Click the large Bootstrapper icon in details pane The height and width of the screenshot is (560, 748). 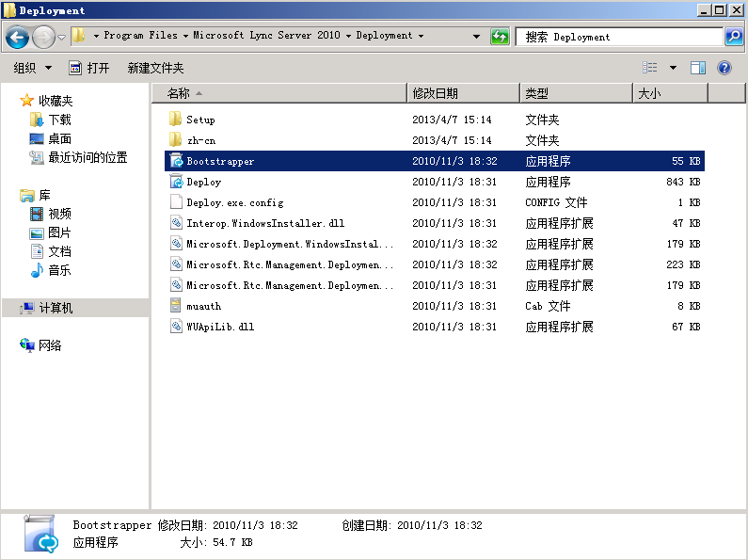click(x=41, y=534)
